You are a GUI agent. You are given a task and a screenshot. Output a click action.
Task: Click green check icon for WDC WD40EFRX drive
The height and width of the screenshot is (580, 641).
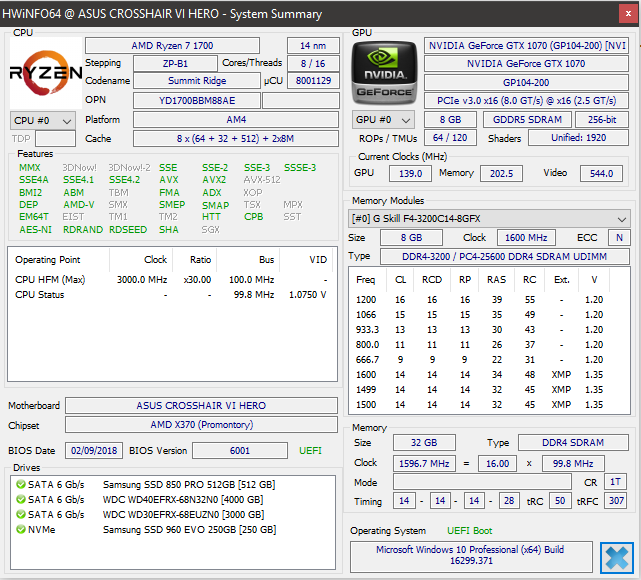20,499
